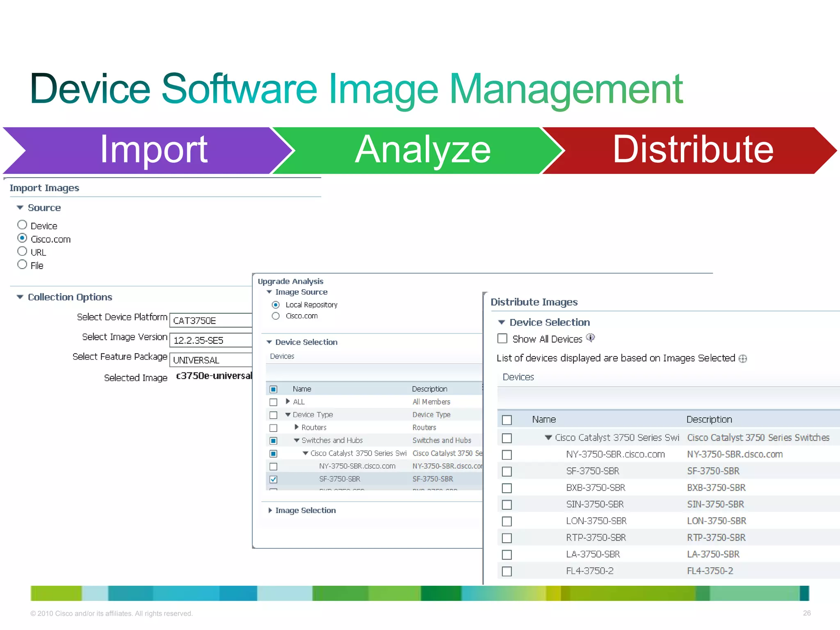840x630 pixels.
Task: Check LON-3750-SBR device checkbox
Action: 507,521
